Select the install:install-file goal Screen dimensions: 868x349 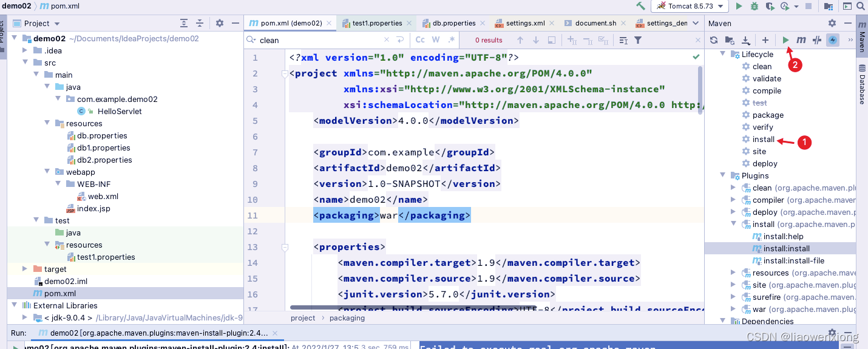tap(793, 260)
